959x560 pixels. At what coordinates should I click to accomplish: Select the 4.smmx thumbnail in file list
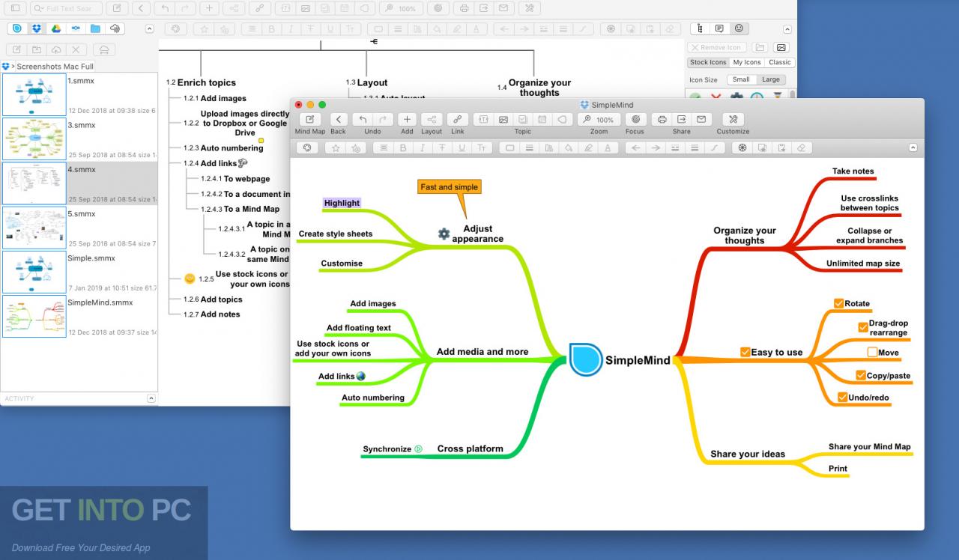click(x=34, y=183)
